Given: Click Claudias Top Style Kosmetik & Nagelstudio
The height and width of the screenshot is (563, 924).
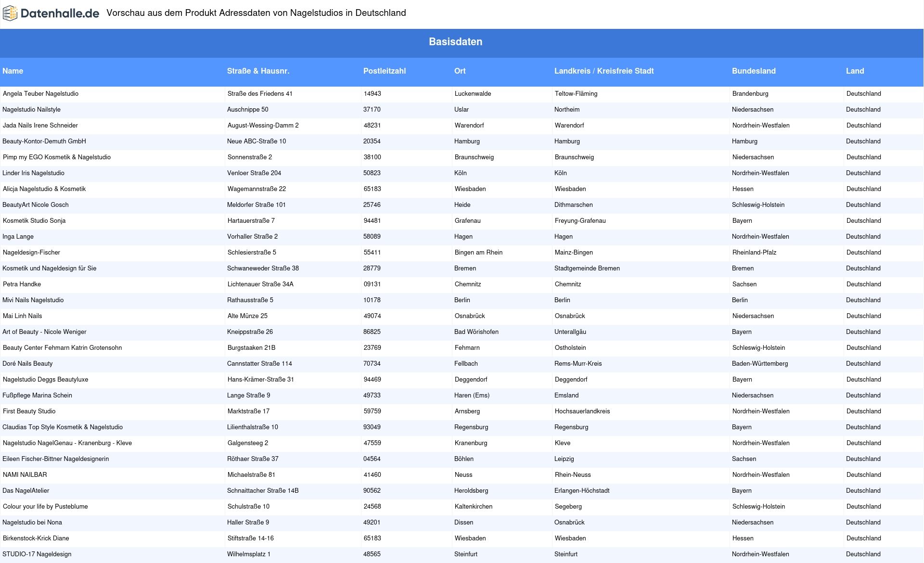Looking at the screenshot, I should click(x=63, y=427).
